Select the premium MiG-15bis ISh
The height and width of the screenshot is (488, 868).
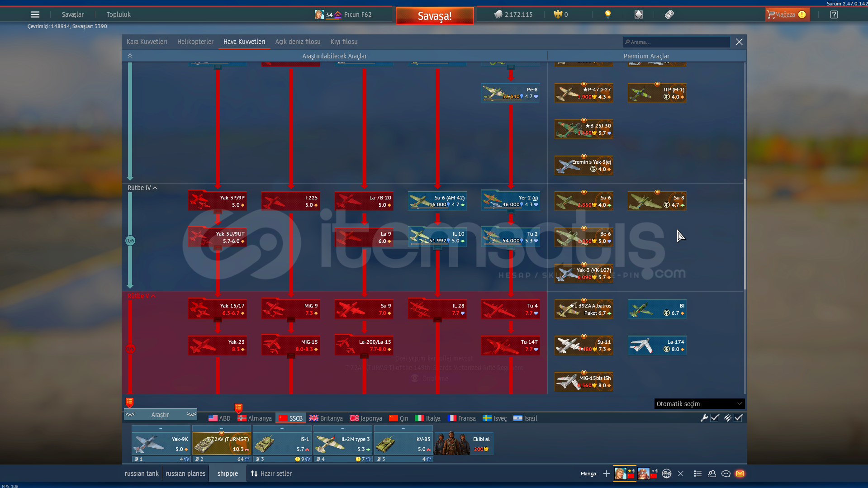[x=584, y=381]
